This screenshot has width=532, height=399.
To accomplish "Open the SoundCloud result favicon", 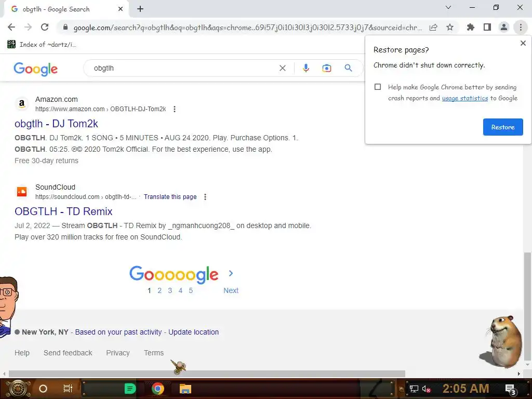I will (x=22, y=192).
